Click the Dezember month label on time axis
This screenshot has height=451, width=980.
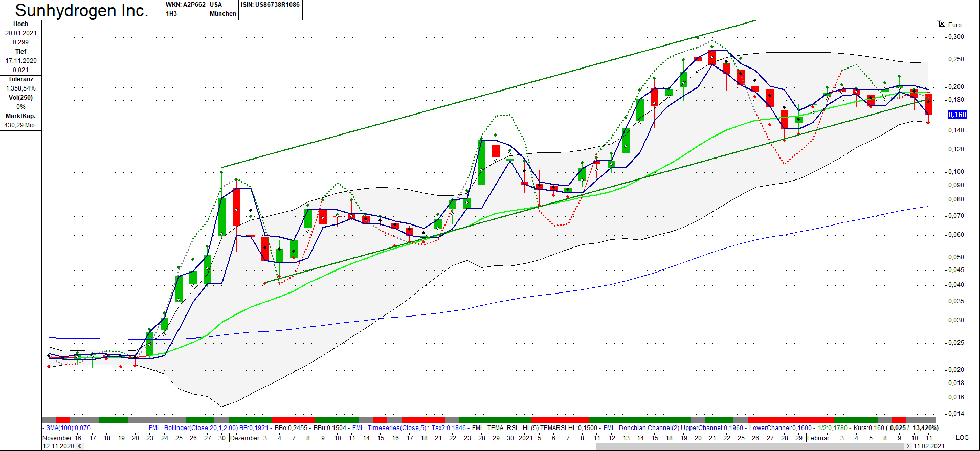[x=245, y=438]
